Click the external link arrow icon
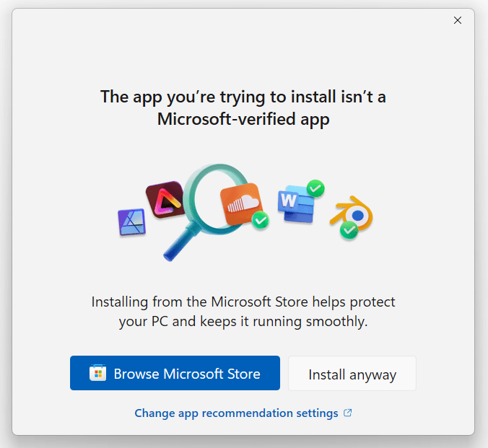 click(x=347, y=413)
